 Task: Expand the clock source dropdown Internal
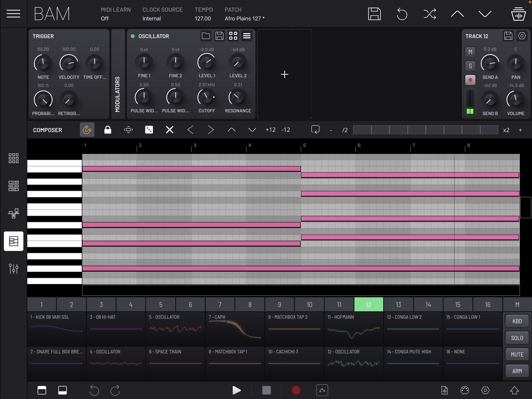point(152,19)
